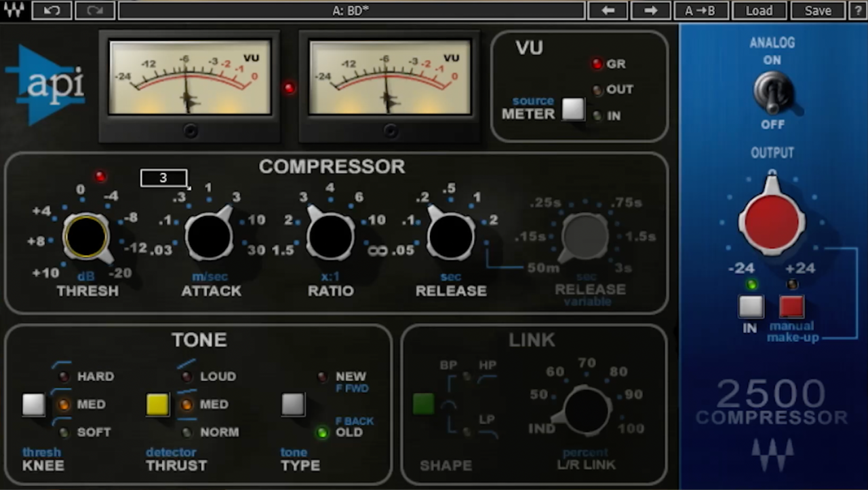
Task: Select the GR meter indicator
Action: [x=597, y=64]
